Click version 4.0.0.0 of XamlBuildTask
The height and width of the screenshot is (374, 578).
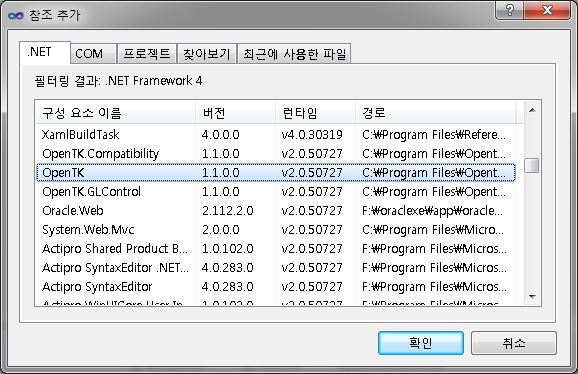coord(220,134)
